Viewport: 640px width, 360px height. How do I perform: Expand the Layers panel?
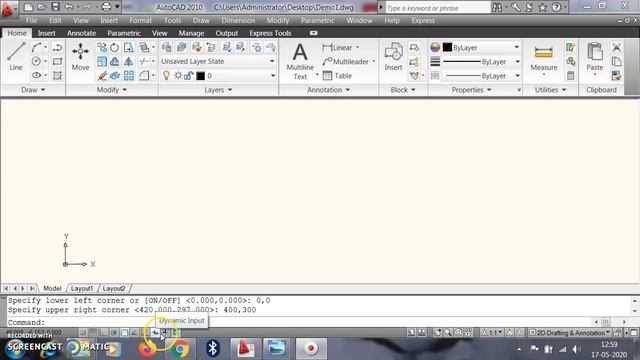[x=218, y=90]
